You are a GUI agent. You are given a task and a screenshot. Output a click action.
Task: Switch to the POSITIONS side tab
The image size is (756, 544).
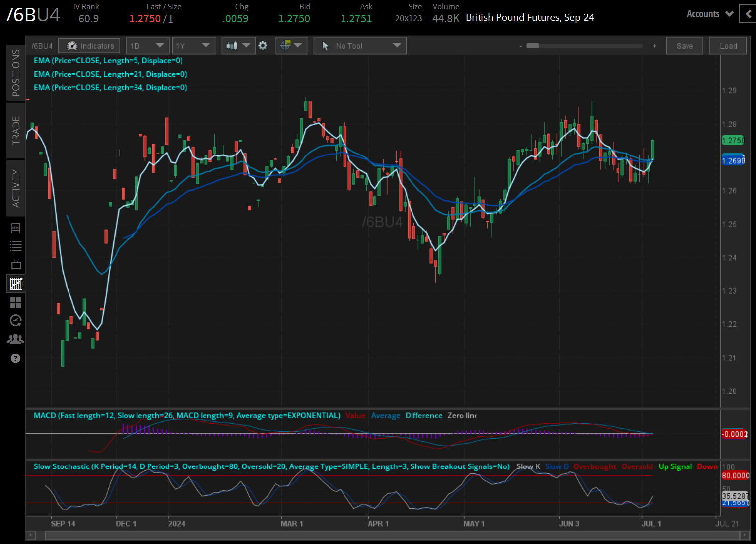[x=16, y=73]
